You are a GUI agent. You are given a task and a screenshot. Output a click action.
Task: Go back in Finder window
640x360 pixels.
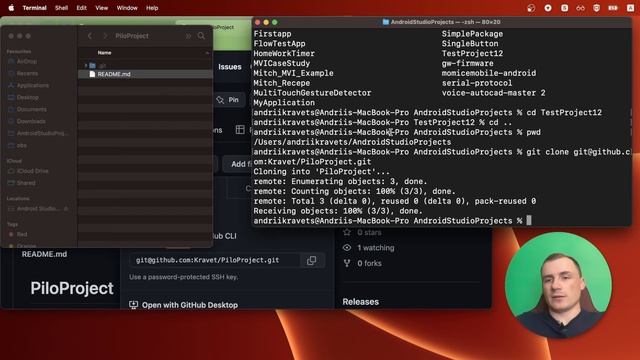point(90,36)
